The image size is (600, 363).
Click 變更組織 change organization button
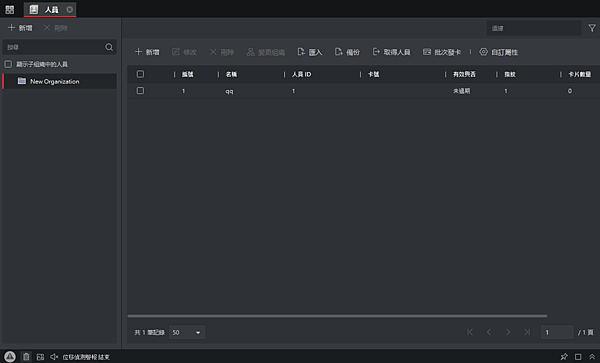[266, 52]
